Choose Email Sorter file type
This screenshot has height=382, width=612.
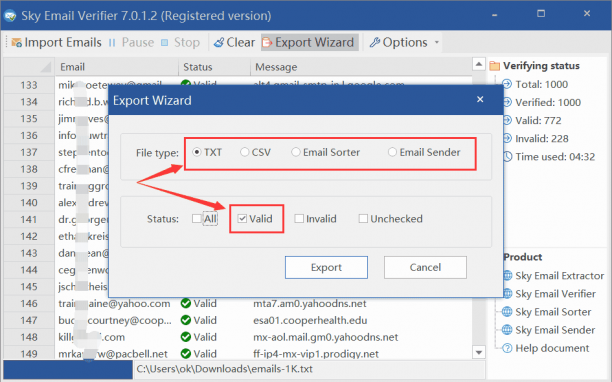click(x=296, y=152)
